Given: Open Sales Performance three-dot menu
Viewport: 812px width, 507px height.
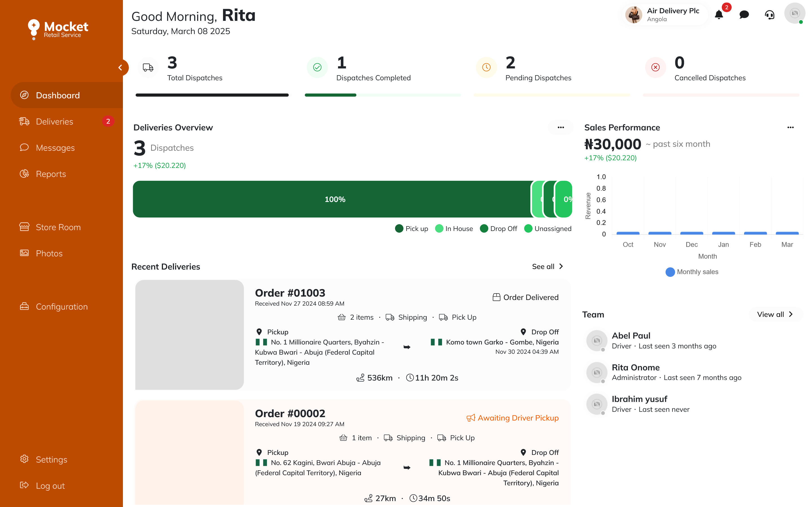Looking at the screenshot, I should (x=791, y=127).
